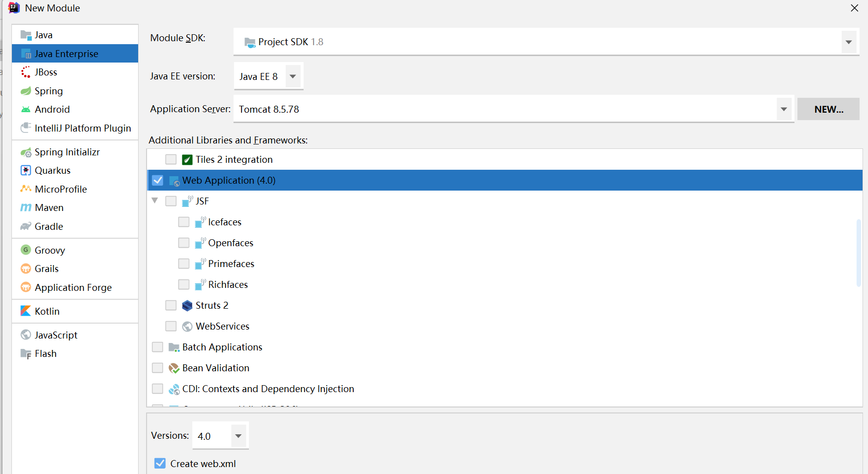Image resolution: width=868 pixels, height=474 pixels.
Task: Check the Batch Applications checkbox
Action: [158, 347]
